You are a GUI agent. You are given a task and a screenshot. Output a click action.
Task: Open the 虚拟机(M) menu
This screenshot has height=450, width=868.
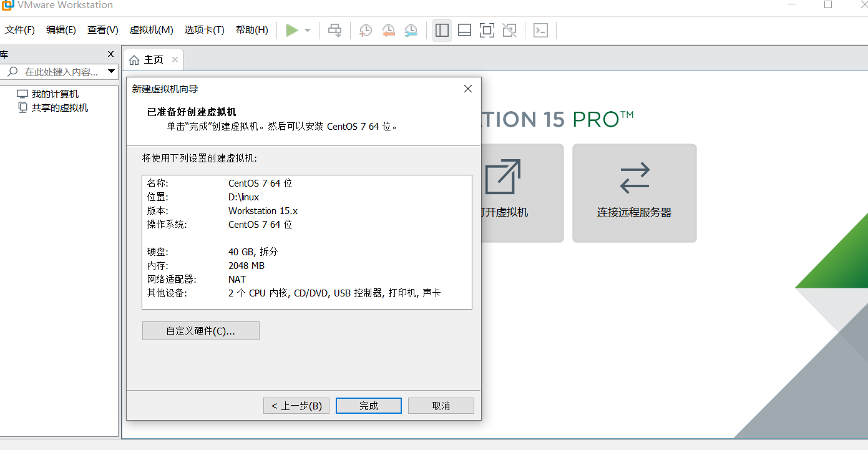click(x=151, y=30)
